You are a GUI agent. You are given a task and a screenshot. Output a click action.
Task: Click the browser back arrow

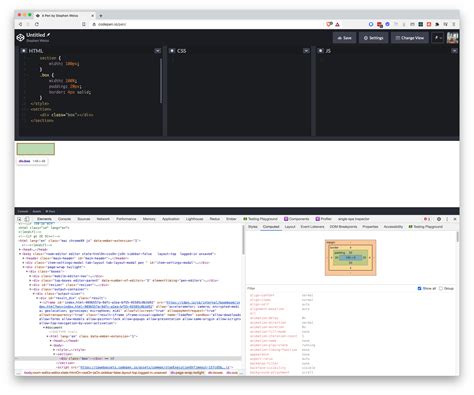21,24
